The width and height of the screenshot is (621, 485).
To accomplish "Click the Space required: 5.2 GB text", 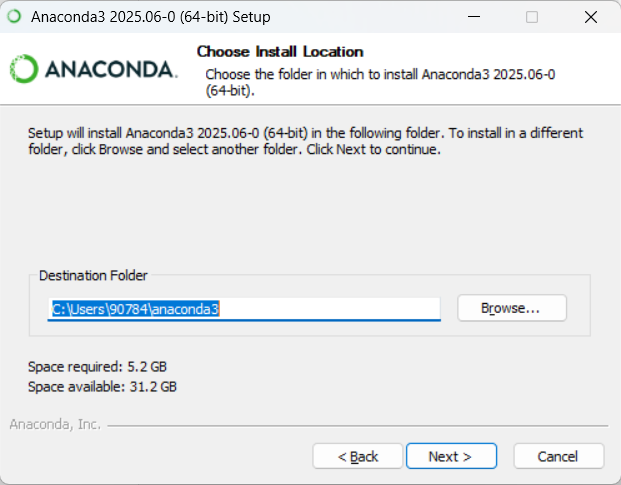I will (x=97, y=367).
